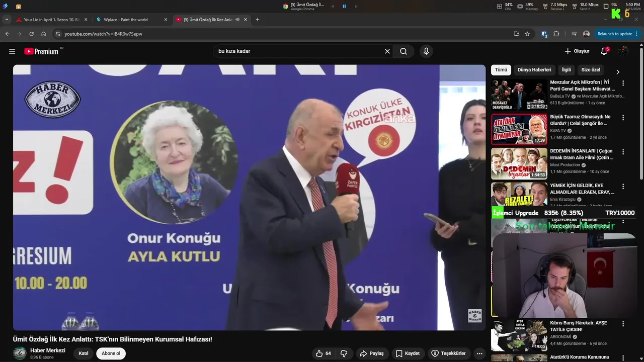
Task: Reload the page in Chrome
Action: [x=31, y=34]
